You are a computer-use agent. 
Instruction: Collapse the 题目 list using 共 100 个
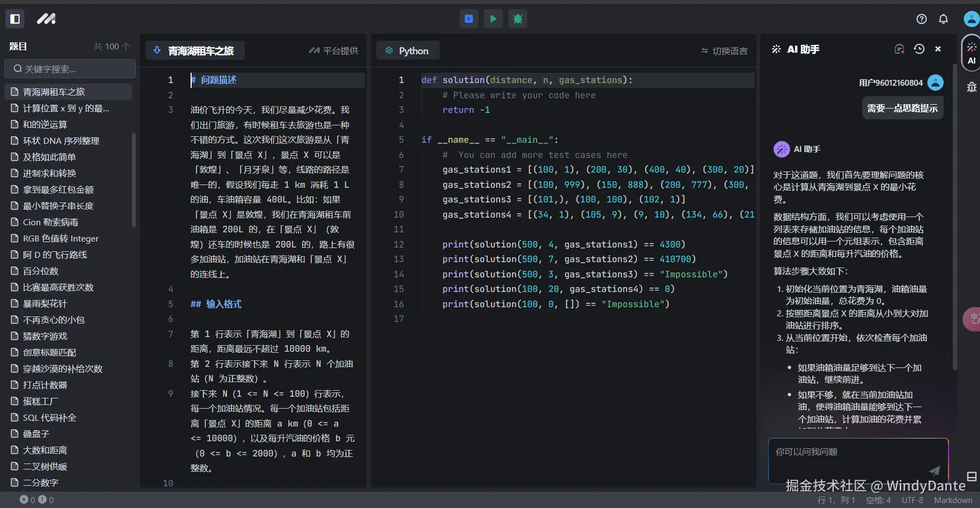click(111, 47)
